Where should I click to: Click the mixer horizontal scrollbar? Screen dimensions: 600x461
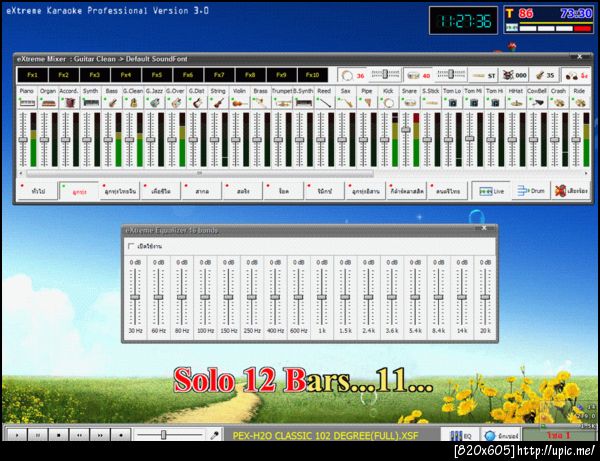pyautogui.click(x=199, y=174)
